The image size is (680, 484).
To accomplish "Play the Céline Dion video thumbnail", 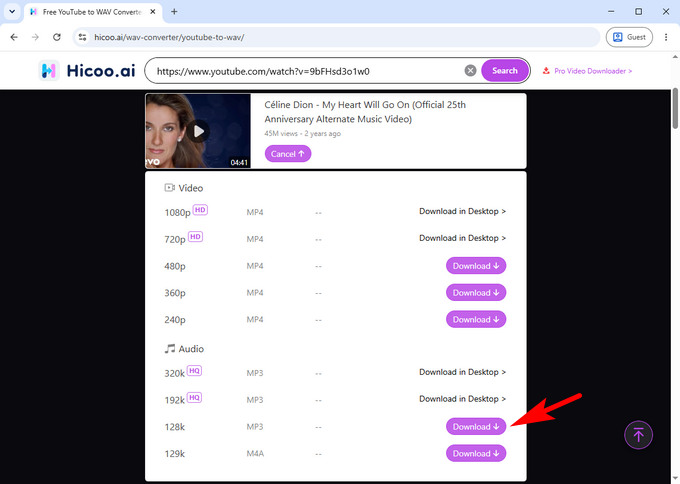I will pyautogui.click(x=199, y=131).
